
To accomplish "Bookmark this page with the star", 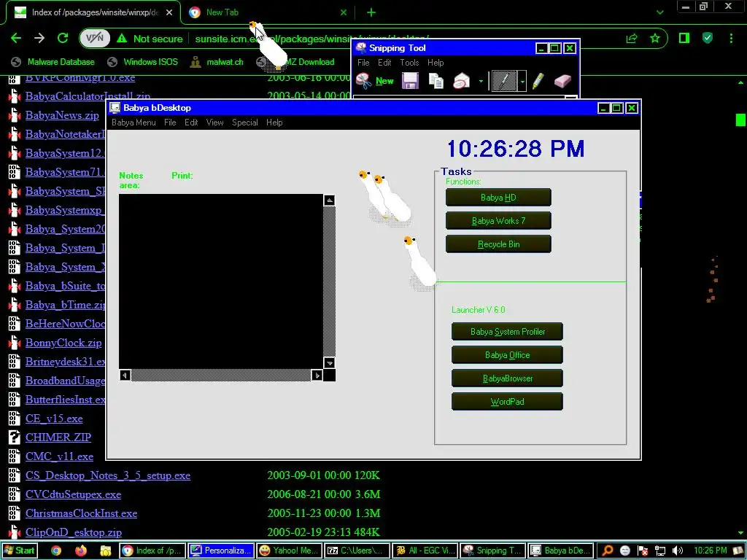I will coord(655,38).
